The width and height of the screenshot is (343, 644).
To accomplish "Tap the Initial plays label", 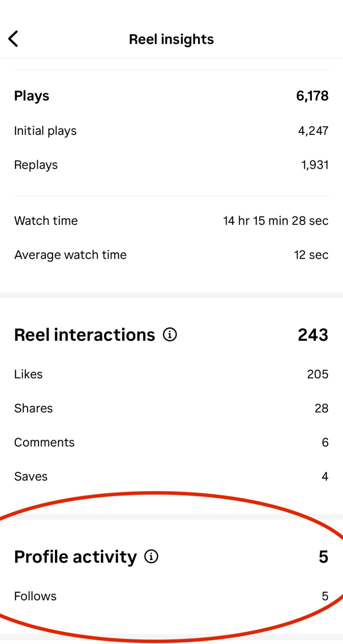I will click(45, 131).
